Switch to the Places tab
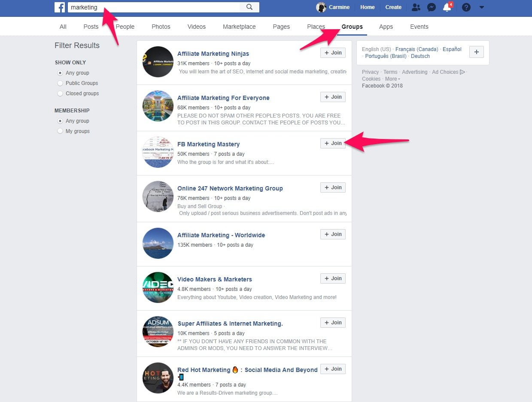The width and height of the screenshot is (532, 402). point(316,27)
